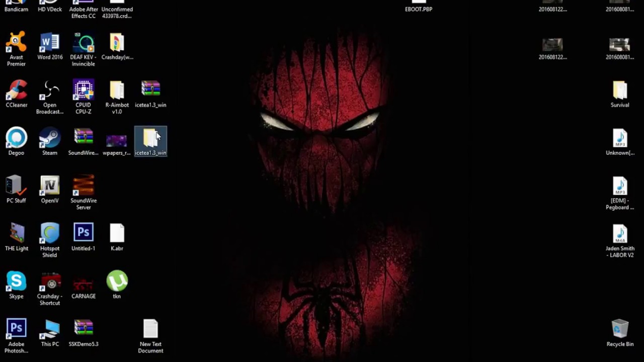
Task: Select the Jaden Smith - LABOR V2 file
Action: click(x=620, y=240)
